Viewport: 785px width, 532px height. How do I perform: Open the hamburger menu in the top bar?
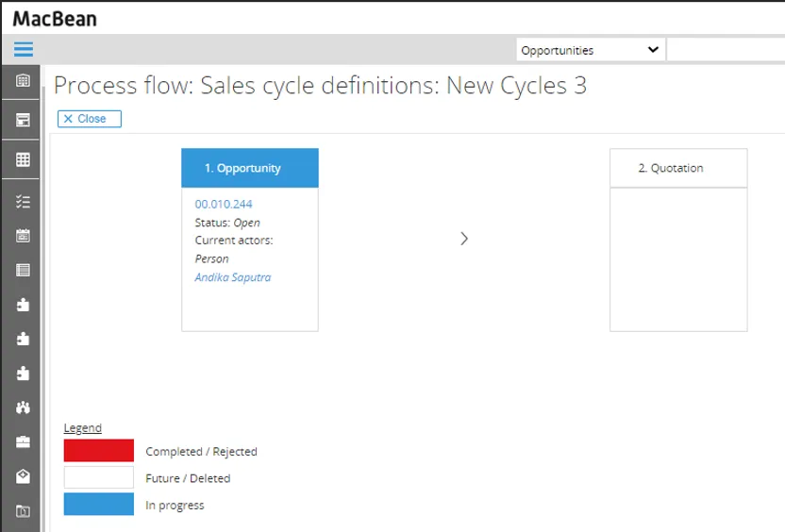[x=24, y=50]
